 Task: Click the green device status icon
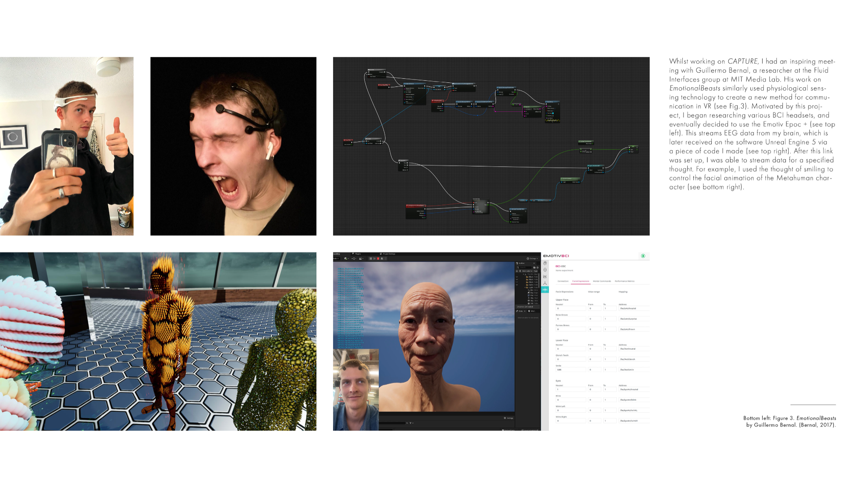click(x=643, y=256)
